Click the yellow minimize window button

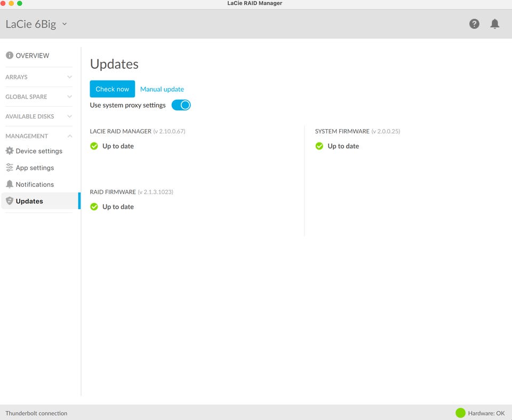(x=11, y=3)
